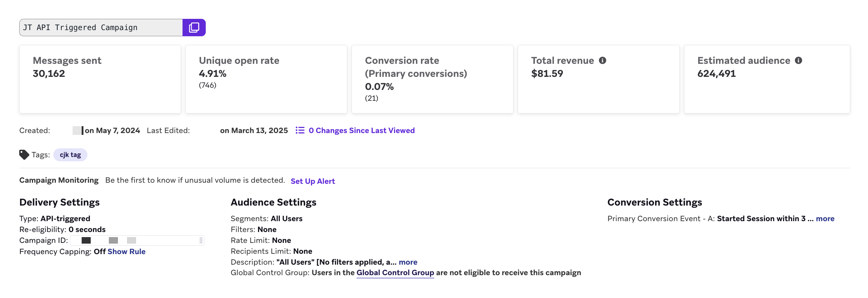Open the Global Control Group link
Screen dimensions: 868x298
[x=395, y=273]
